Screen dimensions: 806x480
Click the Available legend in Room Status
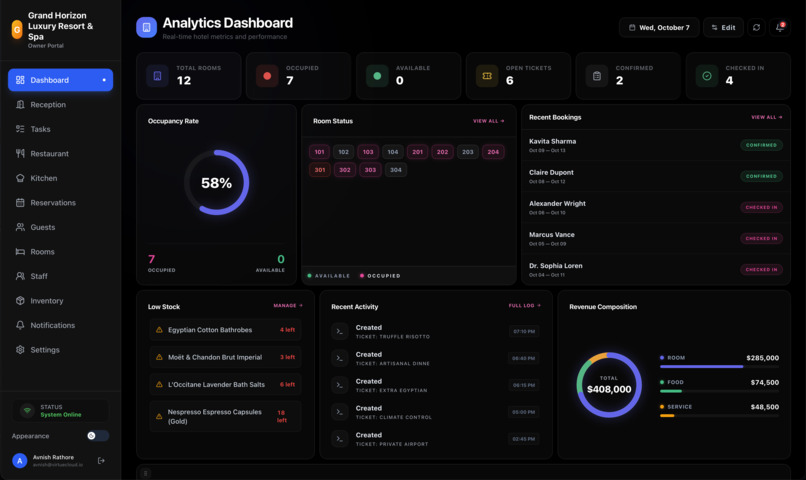click(328, 276)
